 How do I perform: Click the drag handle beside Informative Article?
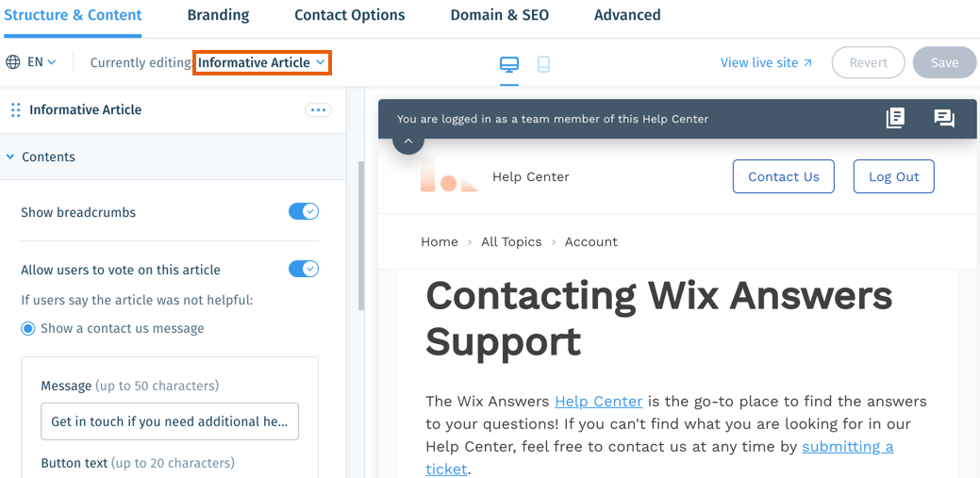[16, 110]
